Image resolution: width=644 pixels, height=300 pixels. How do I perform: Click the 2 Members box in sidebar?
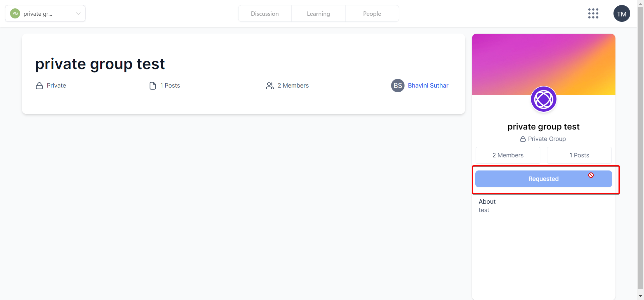pyautogui.click(x=508, y=155)
